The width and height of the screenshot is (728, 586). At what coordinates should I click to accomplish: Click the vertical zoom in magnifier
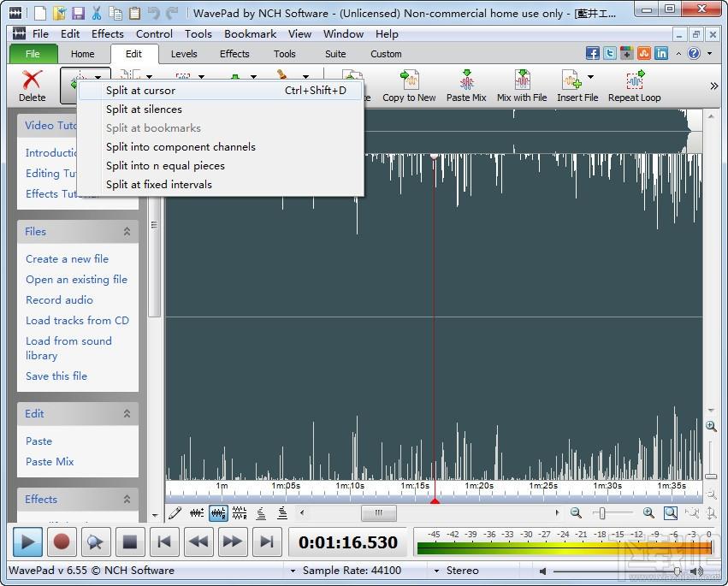711,426
